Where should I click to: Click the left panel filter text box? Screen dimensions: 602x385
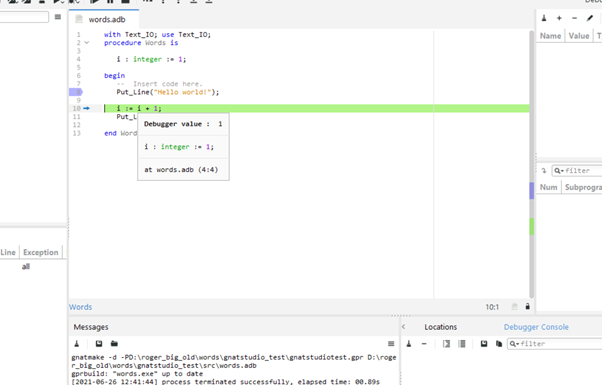coord(24,17)
